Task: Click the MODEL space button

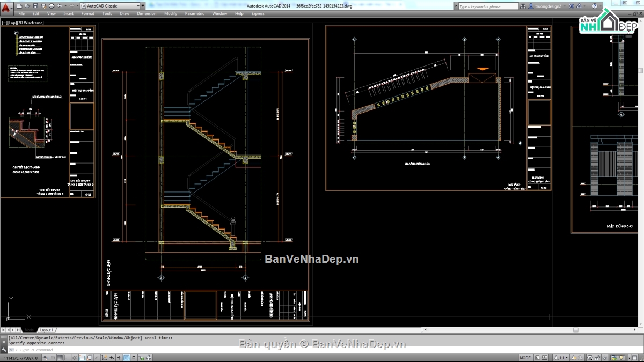Action: click(526, 358)
